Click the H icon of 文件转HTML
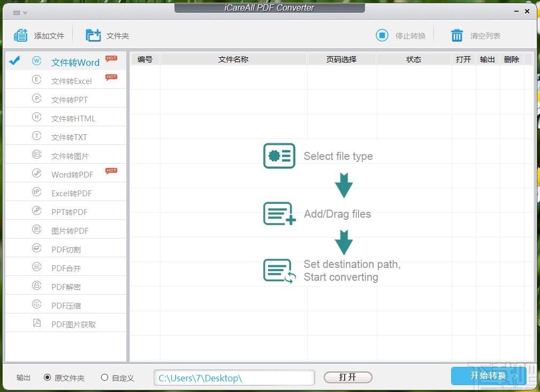Viewport: 540px width, 392px height. [36, 117]
